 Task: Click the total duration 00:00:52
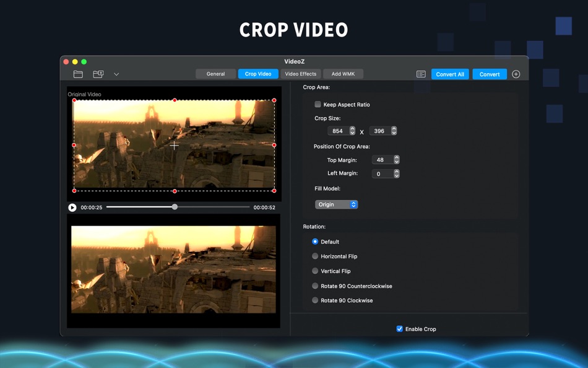[x=264, y=208]
